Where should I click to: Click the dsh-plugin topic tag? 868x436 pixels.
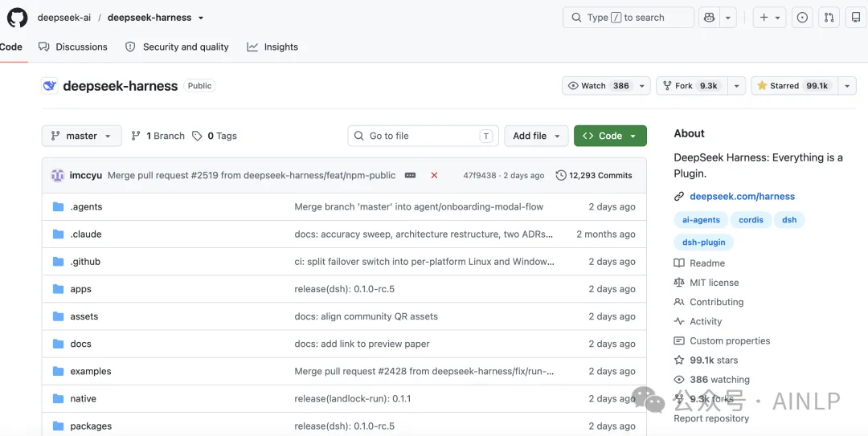tap(703, 242)
